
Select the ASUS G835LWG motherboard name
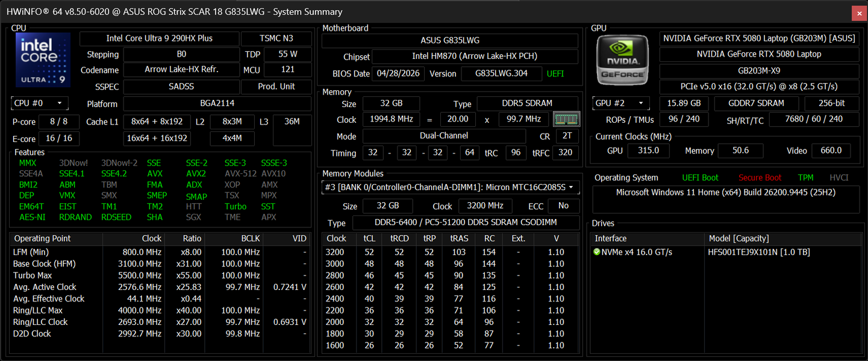tap(450, 41)
